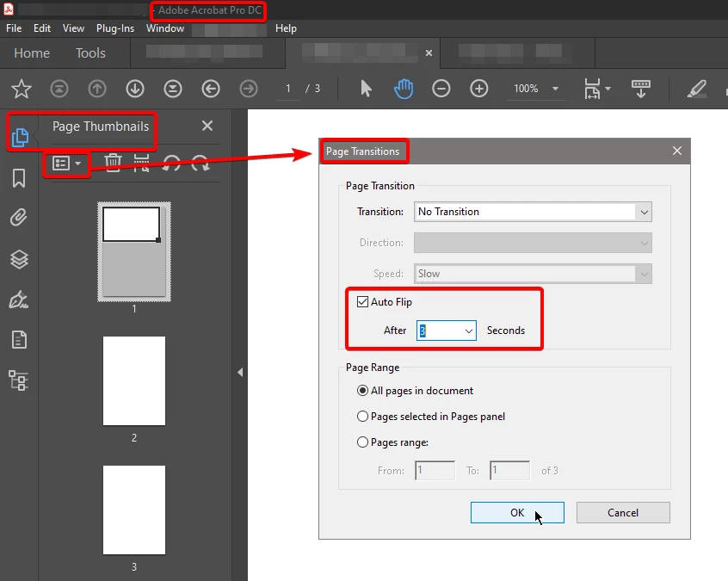Open the Layers sidebar panel
This screenshot has height=581, width=728.
click(x=19, y=259)
